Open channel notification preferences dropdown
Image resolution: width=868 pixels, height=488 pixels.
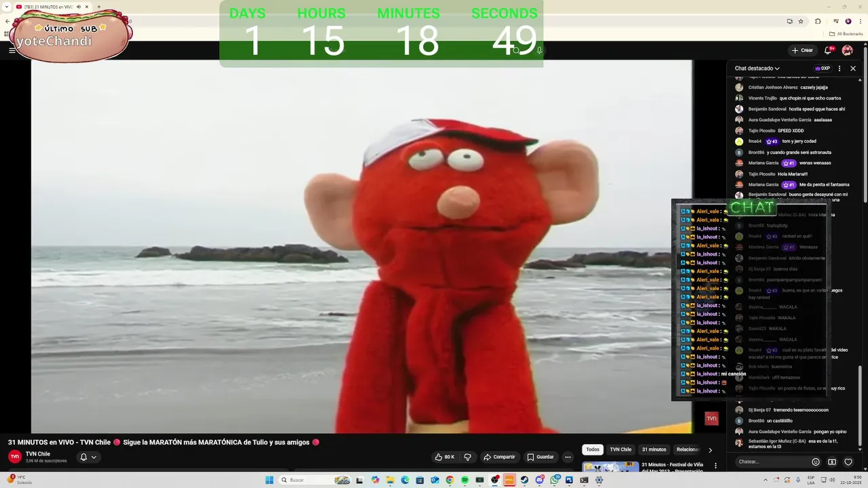pyautogui.click(x=88, y=457)
